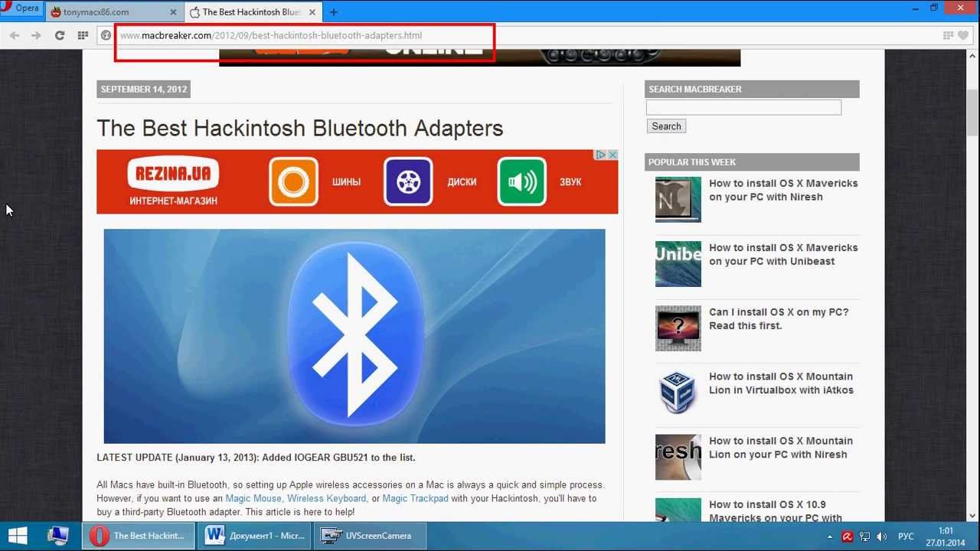This screenshot has height=551, width=980.
Task: Open the Windows Start button
Action: pyautogui.click(x=18, y=536)
